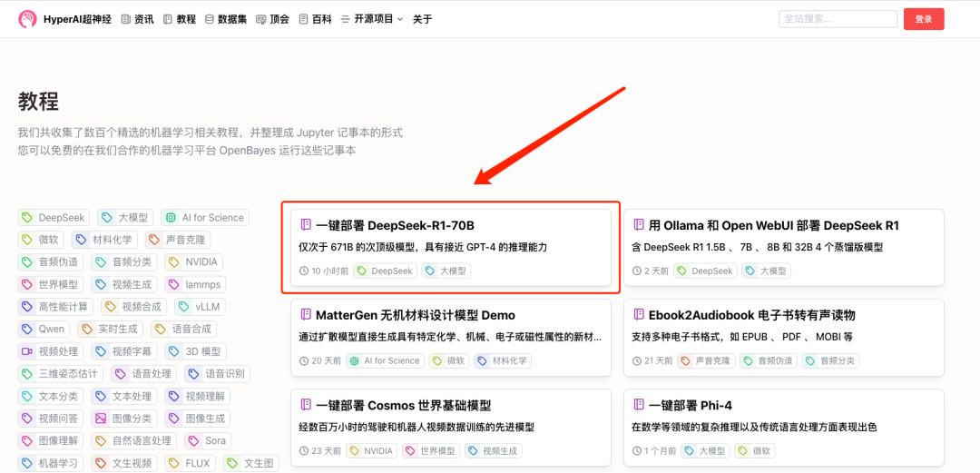
Task: Open the 资讯 news menu item
Action: pyautogui.click(x=137, y=19)
